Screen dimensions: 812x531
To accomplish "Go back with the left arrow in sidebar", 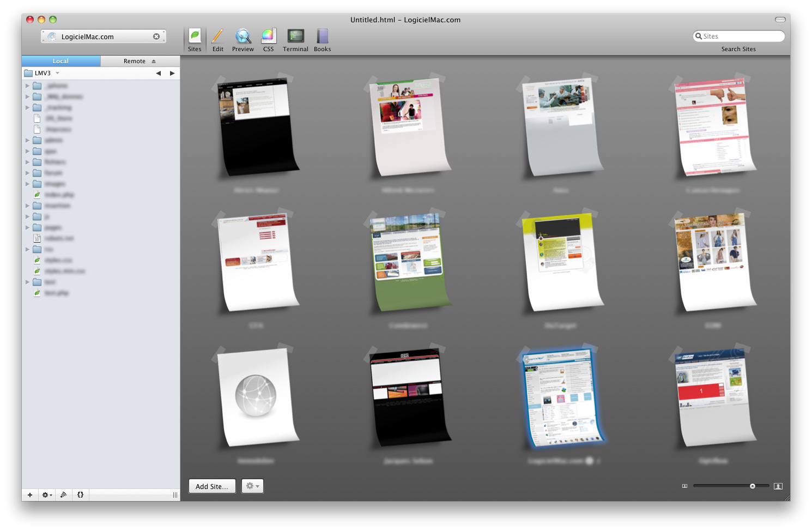I will coord(158,73).
